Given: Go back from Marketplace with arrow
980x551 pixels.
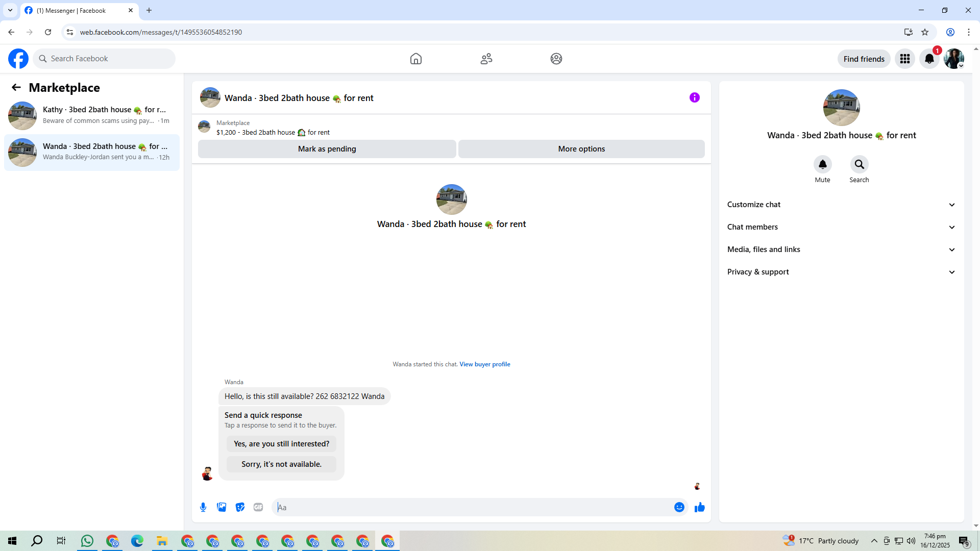Looking at the screenshot, I should coord(16,87).
